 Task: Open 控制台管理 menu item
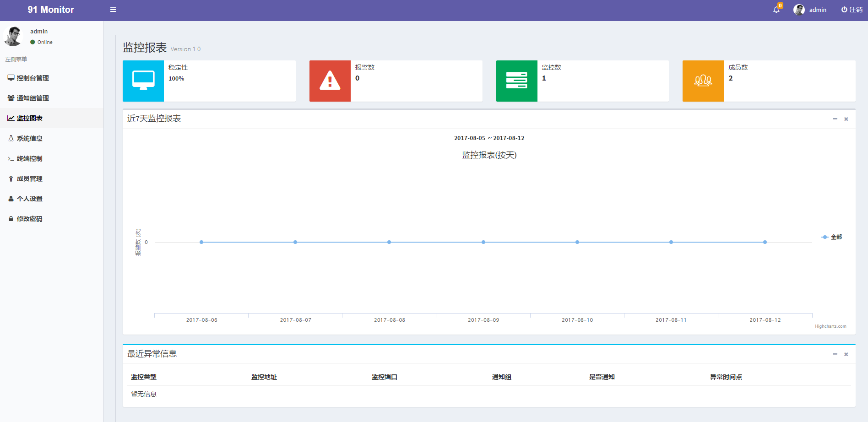[52, 78]
